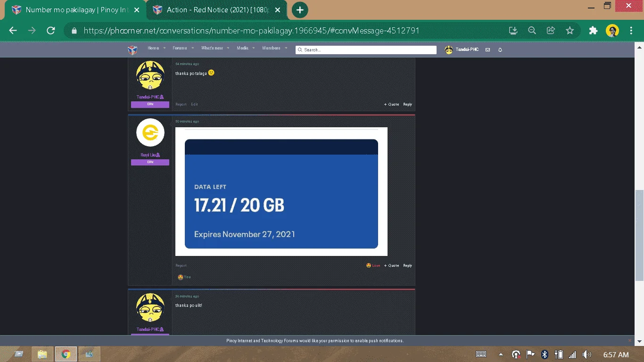
Task: Quote Ruyi Liu's data screenshot post
Action: click(391, 265)
